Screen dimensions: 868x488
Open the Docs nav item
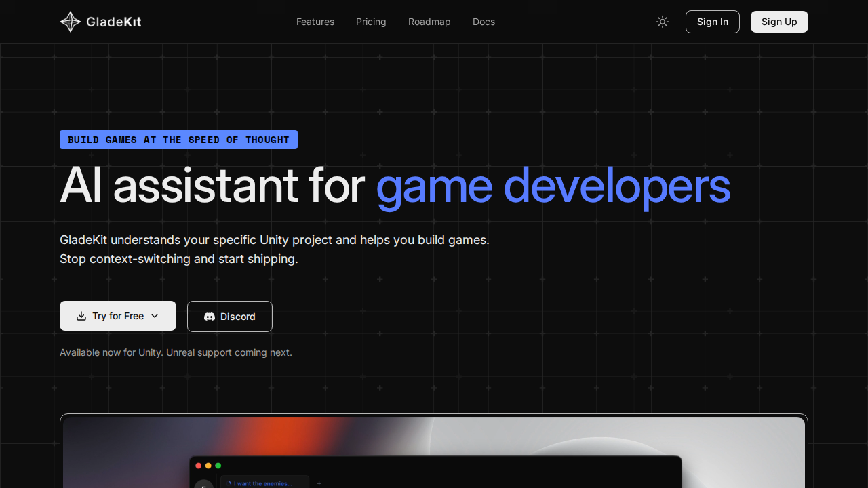[x=484, y=22]
